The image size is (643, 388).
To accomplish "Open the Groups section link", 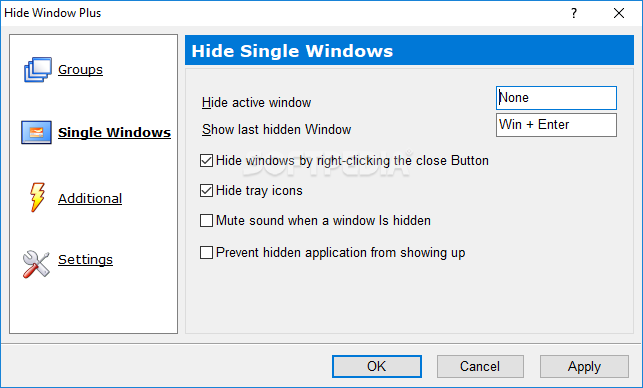I will (80, 70).
